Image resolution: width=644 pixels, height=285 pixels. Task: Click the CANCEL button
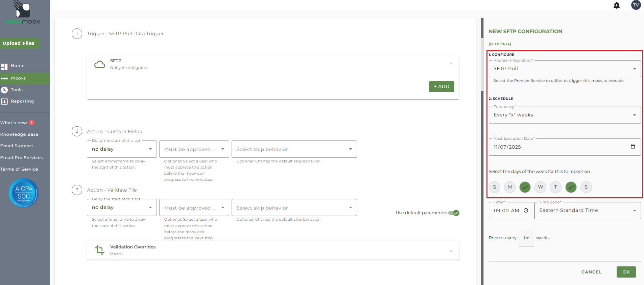[592, 272]
